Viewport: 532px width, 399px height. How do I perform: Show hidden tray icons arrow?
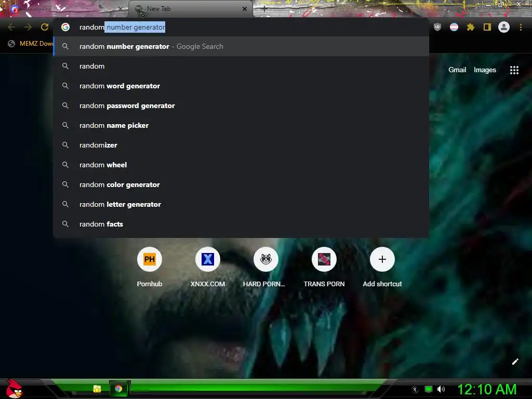(415, 390)
